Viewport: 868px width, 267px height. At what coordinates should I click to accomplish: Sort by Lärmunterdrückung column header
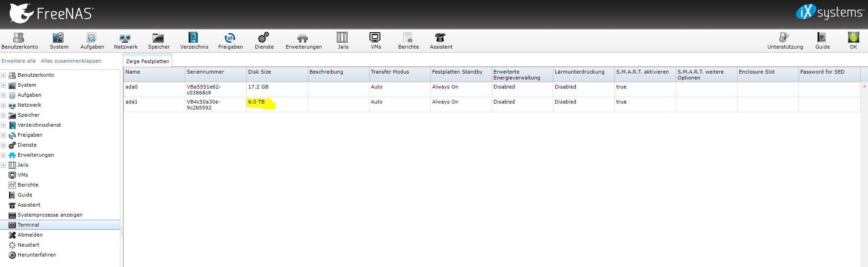[584, 74]
